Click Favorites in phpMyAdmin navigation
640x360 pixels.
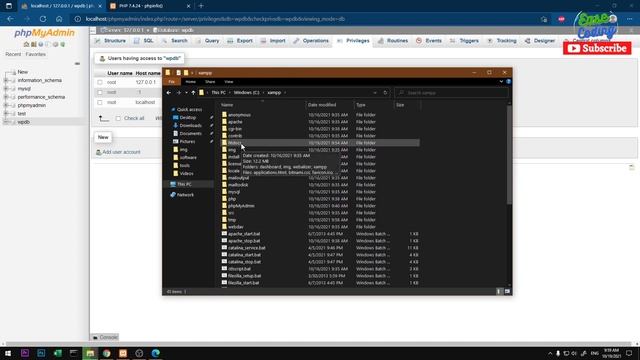(36, 54)
